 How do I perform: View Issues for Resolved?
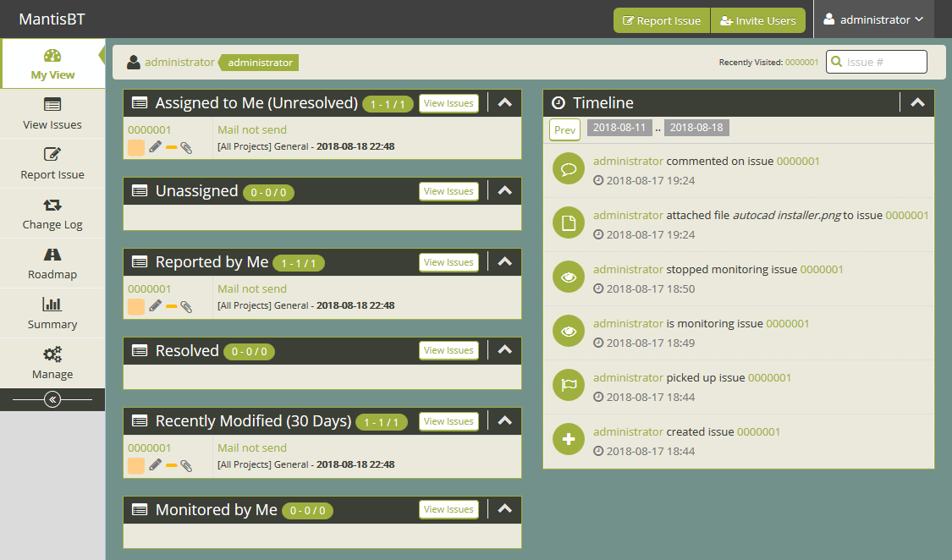pos(448,350)
